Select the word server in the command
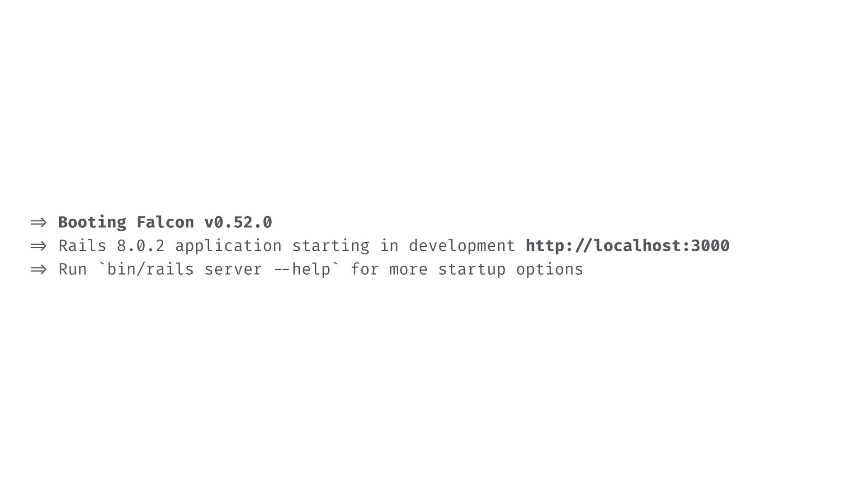Image resolution: width=868 pixels, height=488 pixels. (233, 269)
